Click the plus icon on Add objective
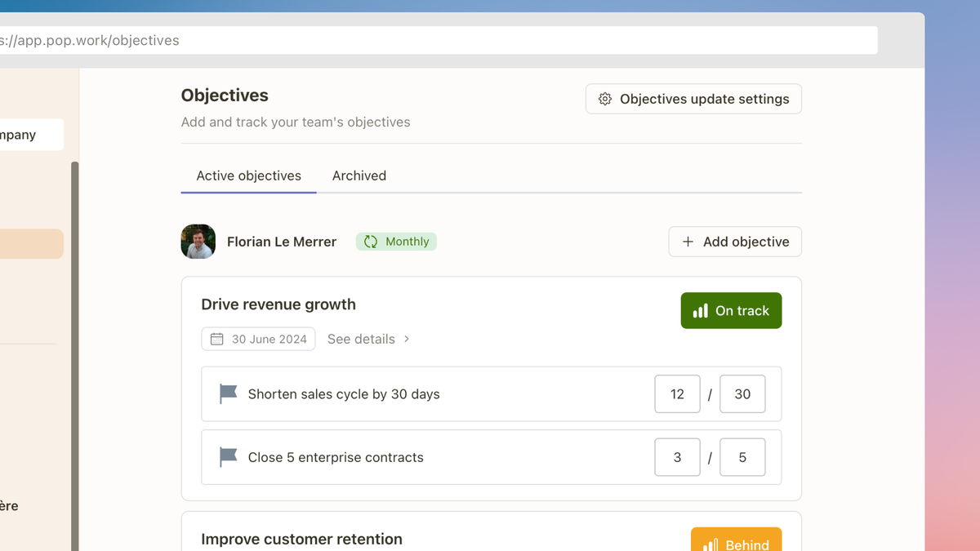This screenshot has width=980, height=551. pos(687,242)
